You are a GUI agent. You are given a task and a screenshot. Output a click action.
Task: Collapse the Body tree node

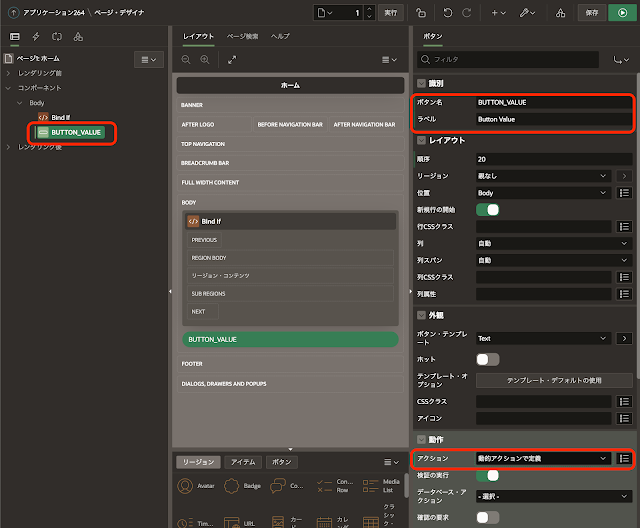click(20, 103)
